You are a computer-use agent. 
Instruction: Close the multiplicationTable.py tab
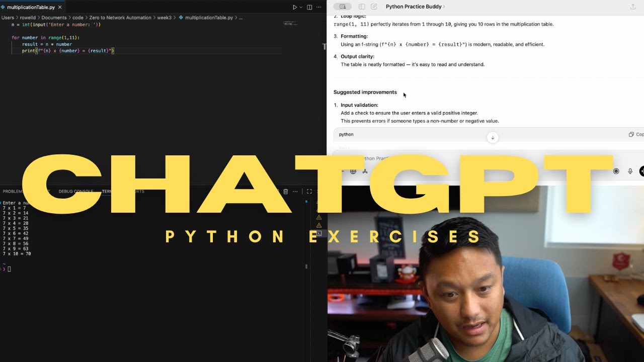pos(60,7)
